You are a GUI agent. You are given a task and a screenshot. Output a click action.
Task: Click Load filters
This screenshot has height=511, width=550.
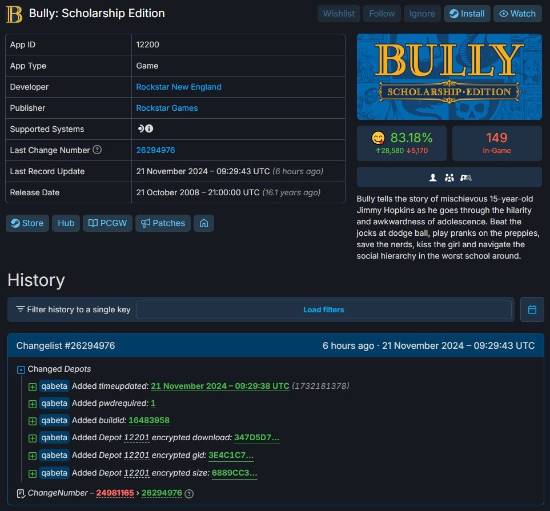click(x=323, y=310)
